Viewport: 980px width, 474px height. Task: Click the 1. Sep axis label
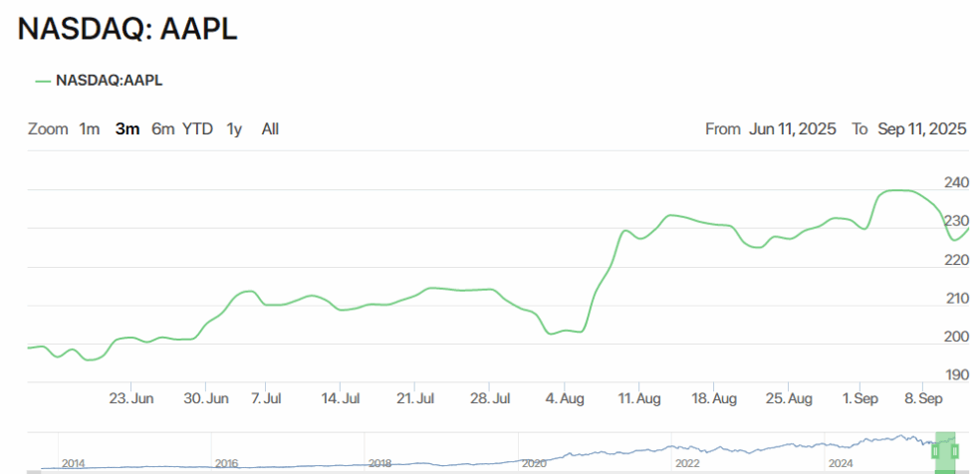(x=859, y=398)
